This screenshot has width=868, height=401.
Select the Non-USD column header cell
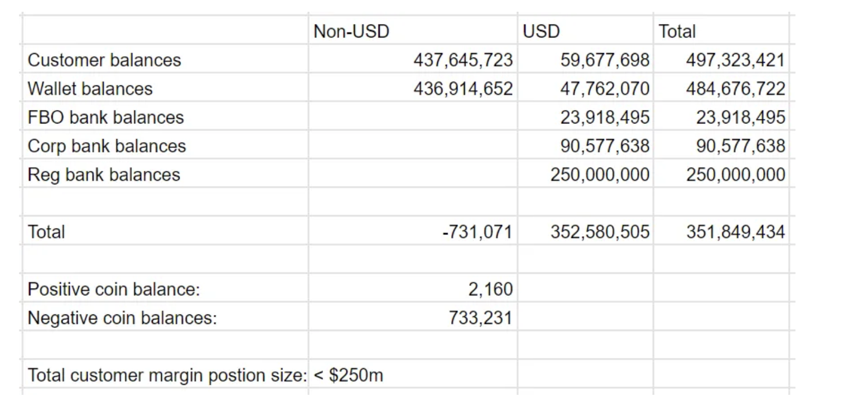click(x=412, y=31)
